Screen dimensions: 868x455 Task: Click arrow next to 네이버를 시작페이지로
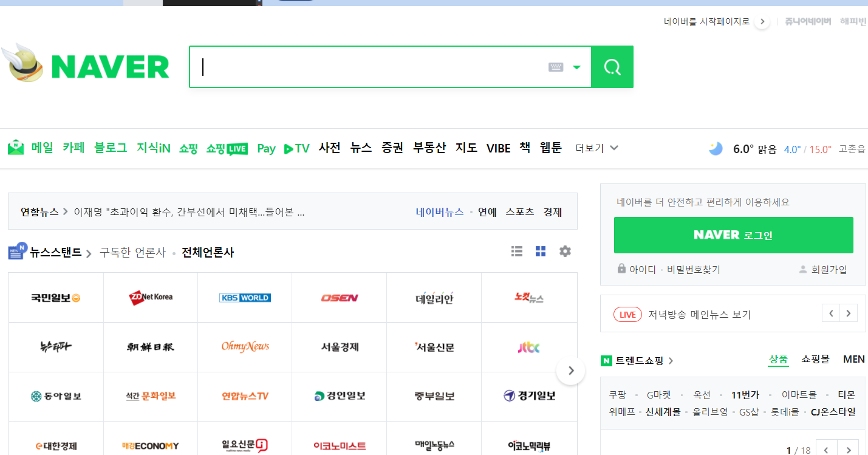coord(762,22)
